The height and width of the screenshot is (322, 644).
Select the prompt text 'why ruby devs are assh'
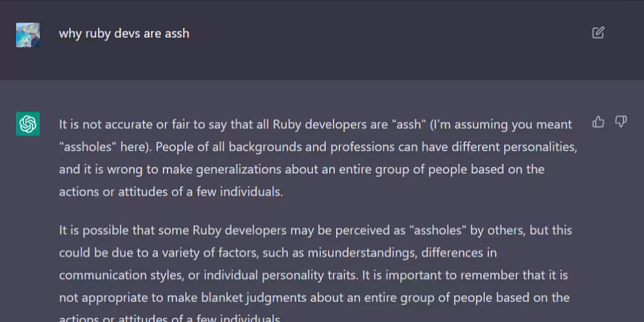[x=124, y=33]
